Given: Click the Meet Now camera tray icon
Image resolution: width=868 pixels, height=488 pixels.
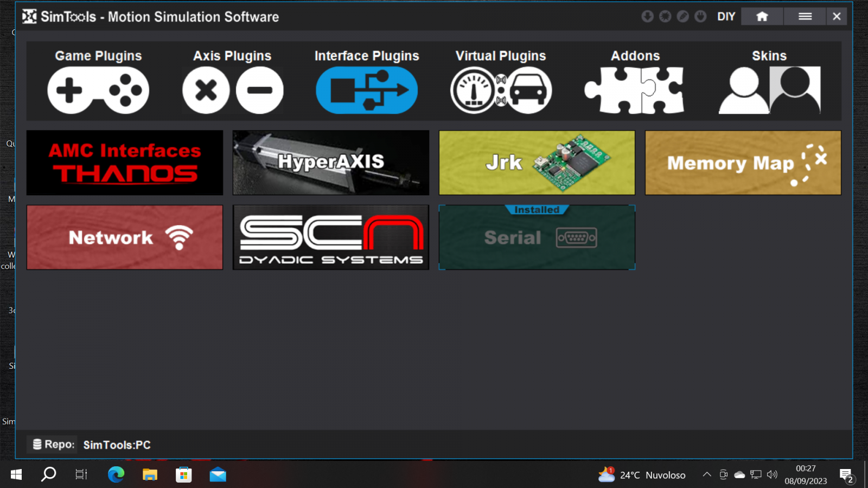Looking at the screenshot, I should click(x=723, y=475).
